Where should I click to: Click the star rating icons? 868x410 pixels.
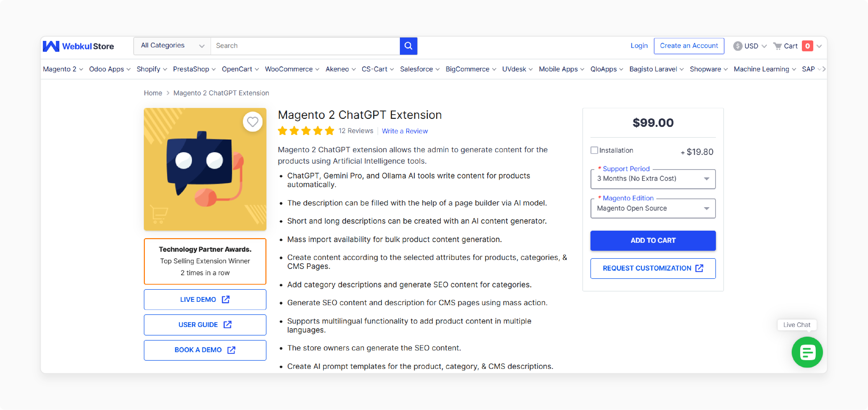306,131
